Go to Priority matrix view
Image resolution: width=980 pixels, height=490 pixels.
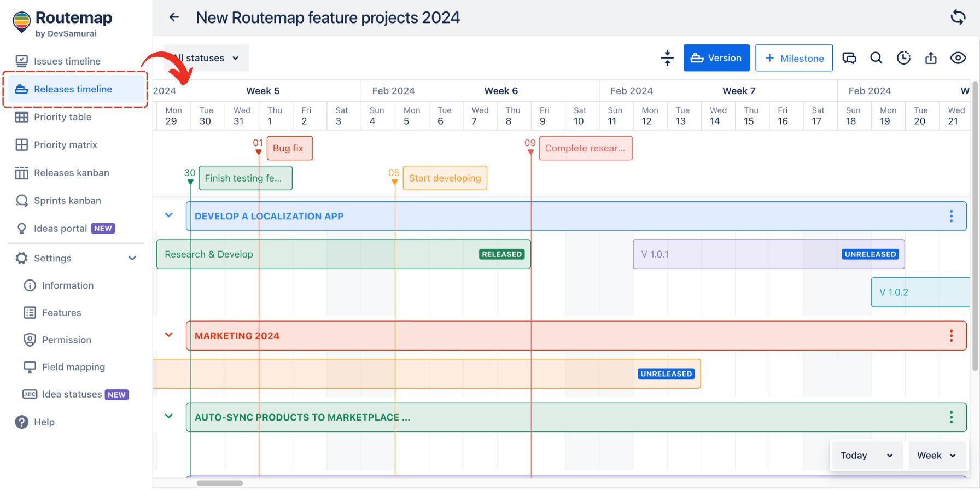(x=66, y=145)
